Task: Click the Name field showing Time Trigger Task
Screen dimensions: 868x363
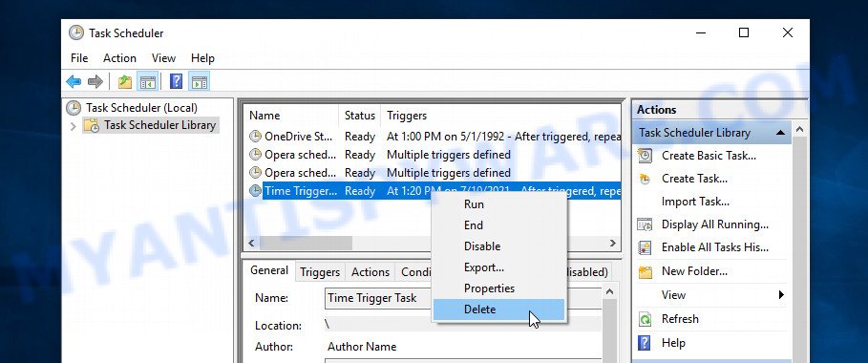Action: (x=463, y=298)
